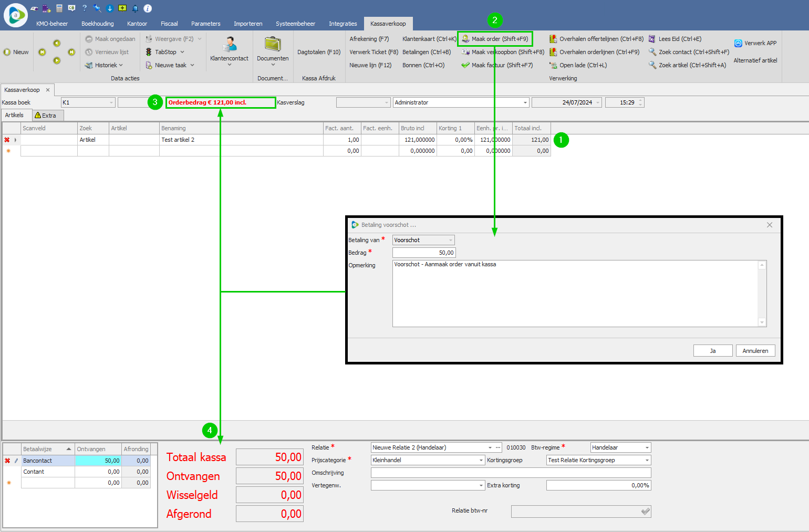Click the Bedrag input field
The height and width of the screenshot is (532, 809).
(424, 253)
